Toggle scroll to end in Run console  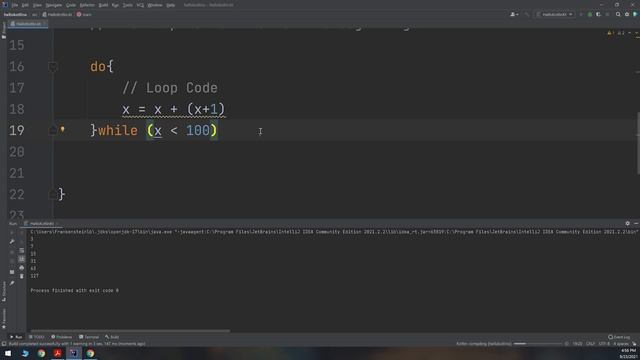[22, 259]
